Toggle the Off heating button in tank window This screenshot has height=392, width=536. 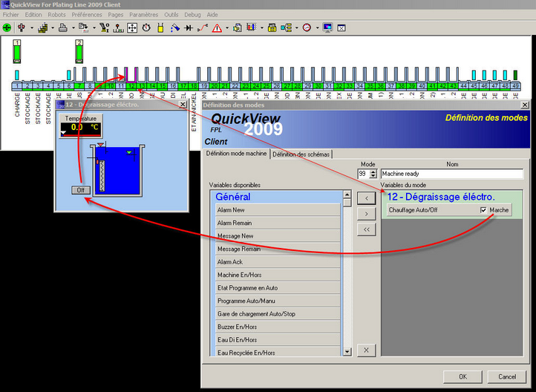(81, 190)
